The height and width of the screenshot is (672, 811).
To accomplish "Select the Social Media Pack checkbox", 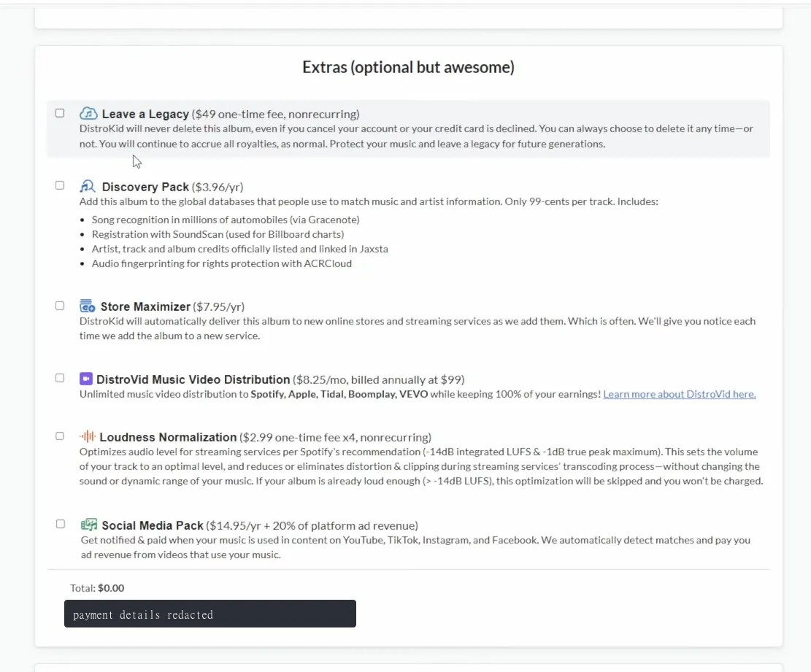I will 61,524.
